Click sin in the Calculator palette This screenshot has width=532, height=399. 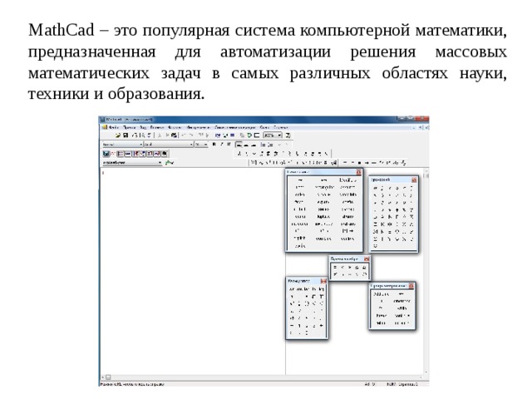pyautogui.click(x=292, y=289)
